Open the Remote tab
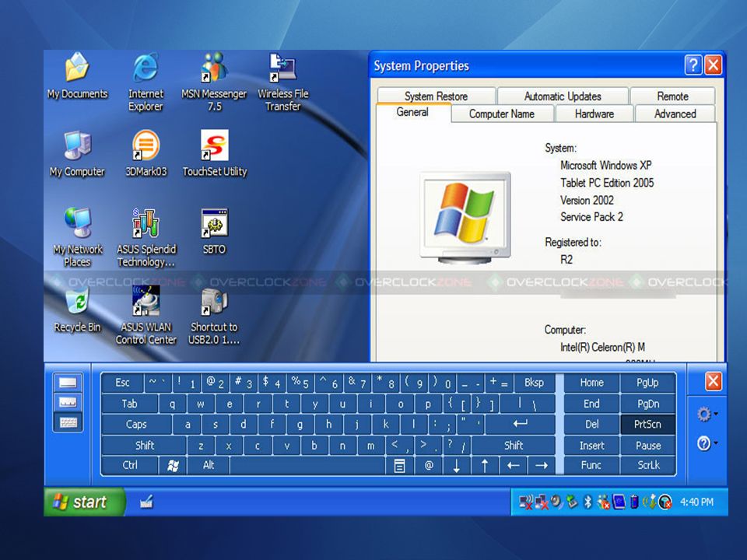Screen dimensions: 747x560 [x=672, y=96]
